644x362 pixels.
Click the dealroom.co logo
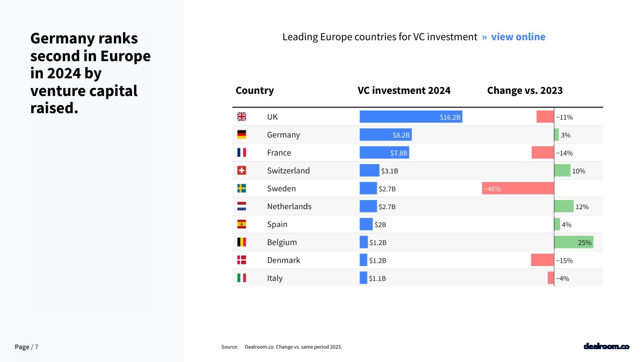(x=606, y=346)
